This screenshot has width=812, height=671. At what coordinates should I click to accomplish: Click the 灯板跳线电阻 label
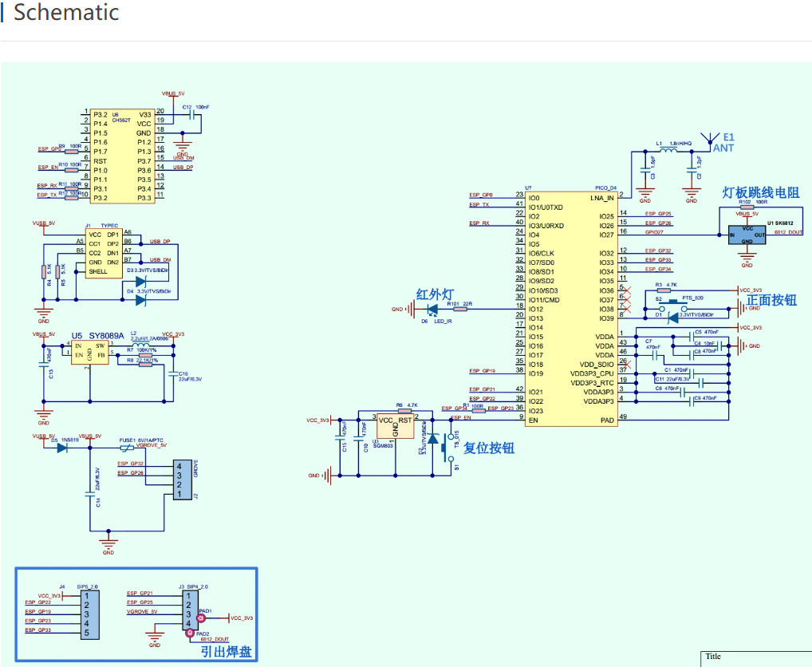pos(760,192)
